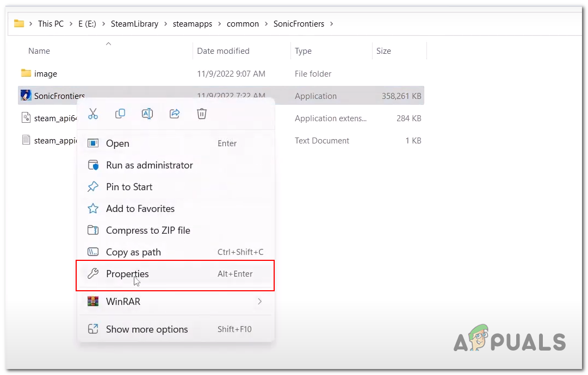Image resolution: width=588 pixels, height=375 pixels.
Task: Navigate to E (E:) drive breadcrumb
Action: click(88, 24)
